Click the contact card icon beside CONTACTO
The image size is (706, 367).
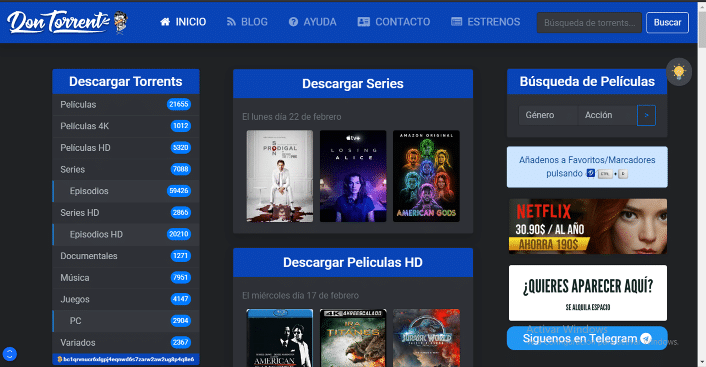[x=363, y=22]
